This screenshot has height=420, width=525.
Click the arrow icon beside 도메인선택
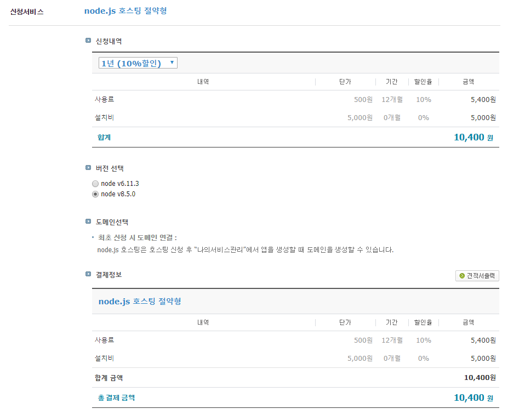tap(88, 222)
